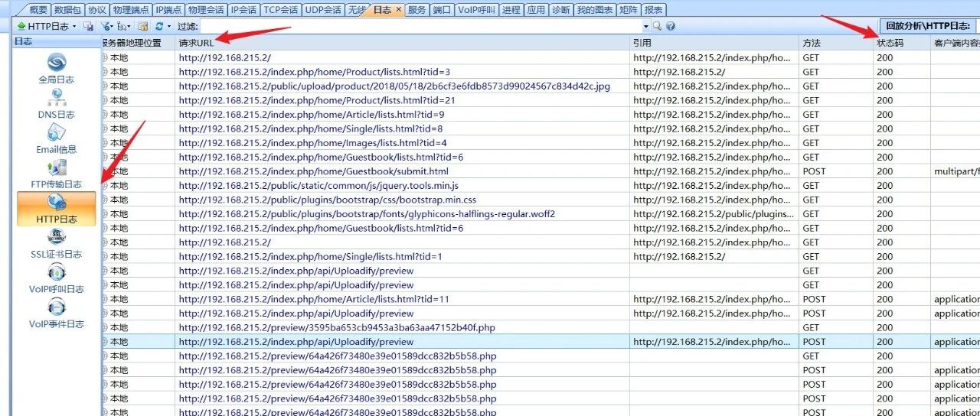Switch to the 服务 tab

[x=416, y=10]
